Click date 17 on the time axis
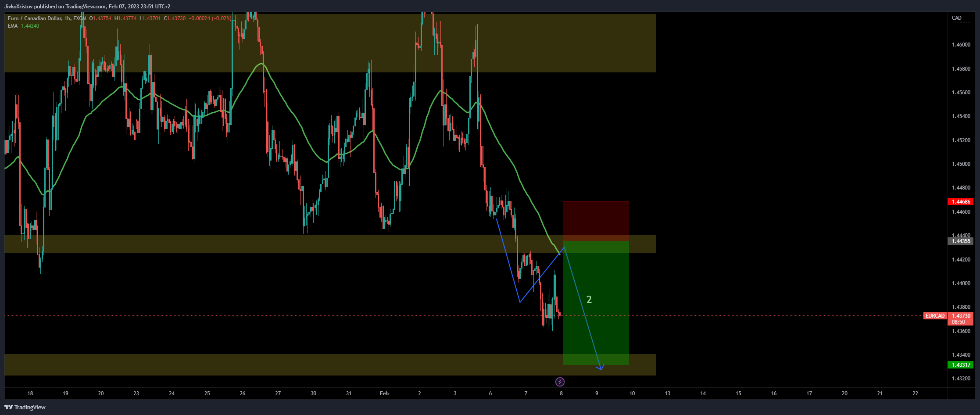The height and width of the screenshot is (415, 980). [x=809, y=394]
